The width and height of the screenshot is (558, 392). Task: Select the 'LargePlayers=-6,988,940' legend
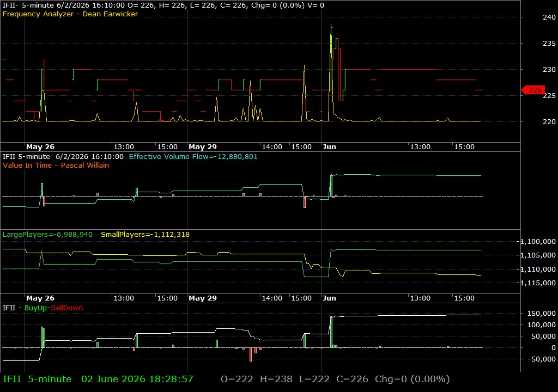[x=47, y=235]
